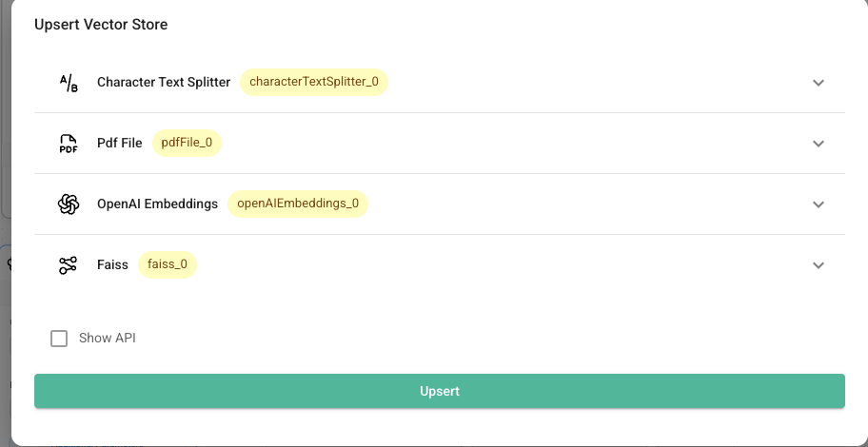The height and width of the screenshot is (447, 868).
Task: Expand the Character Text Splitter chevron
Action: tap(819, 83)
